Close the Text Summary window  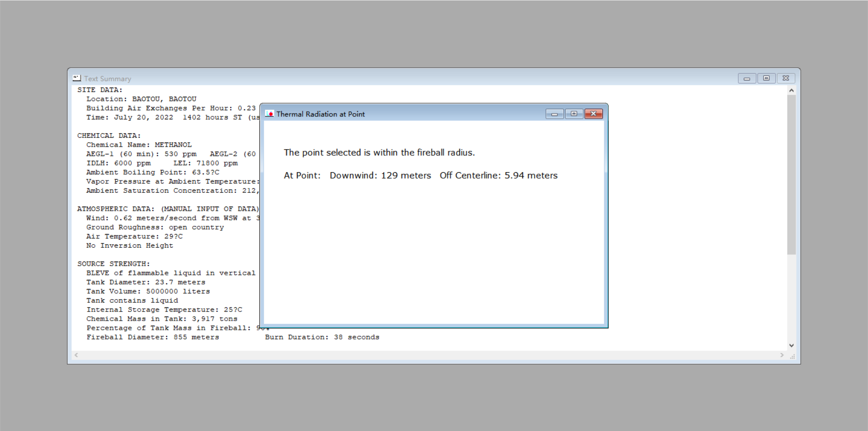point(786,78)
